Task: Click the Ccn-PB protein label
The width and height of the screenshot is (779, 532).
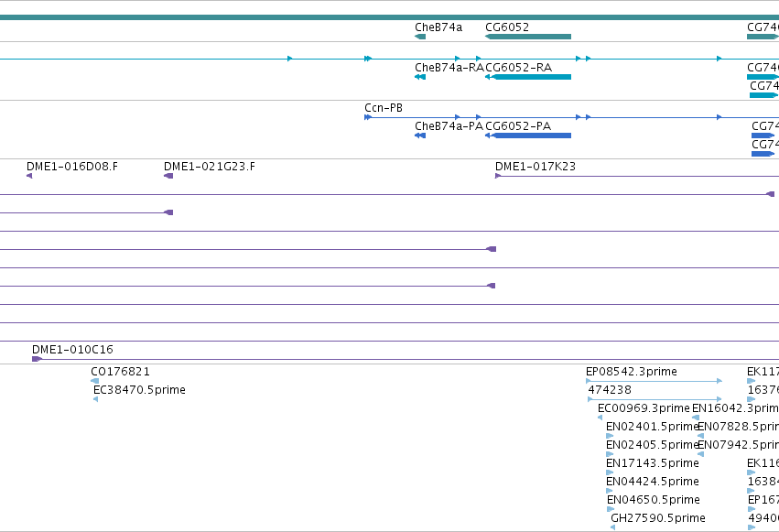Action: (383, 108)
